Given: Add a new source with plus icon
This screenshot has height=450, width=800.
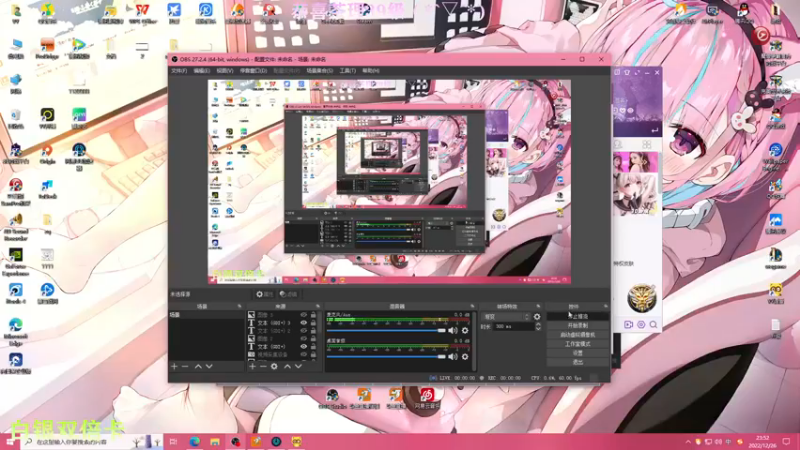Looking at the screenshot, I should click(x=252, y=366).
